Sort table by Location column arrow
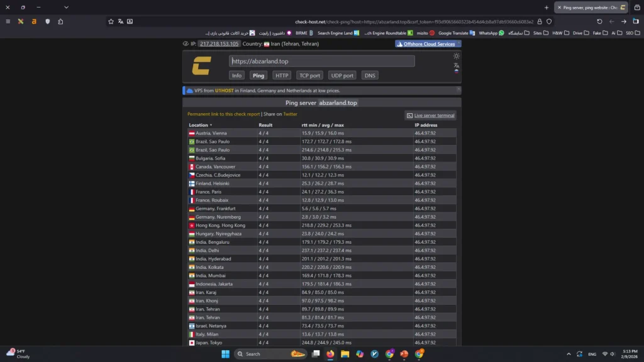 (x=211, y=125)
